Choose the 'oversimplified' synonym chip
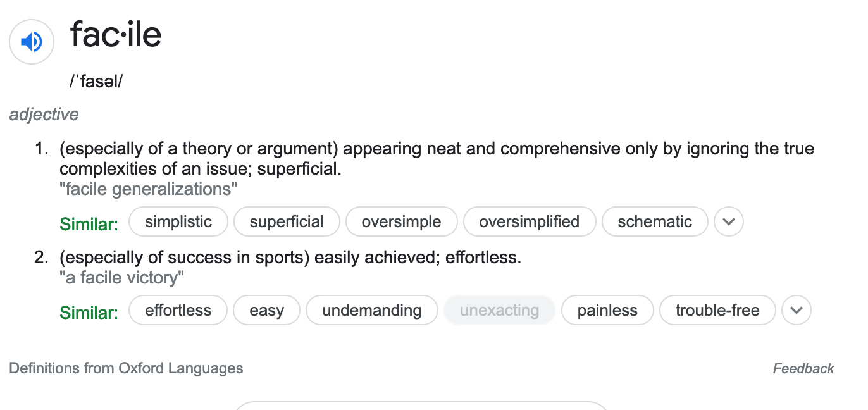Screen dimensions: 868x410 point(529,222)
